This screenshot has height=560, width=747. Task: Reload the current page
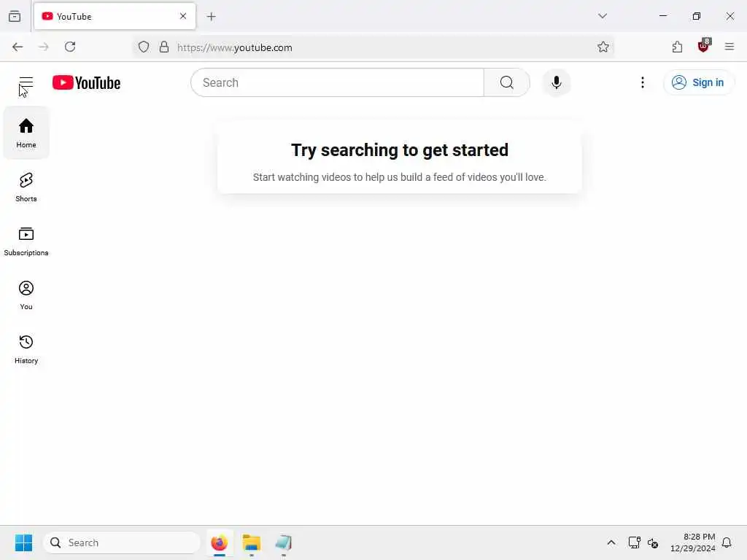click(70, 47)
